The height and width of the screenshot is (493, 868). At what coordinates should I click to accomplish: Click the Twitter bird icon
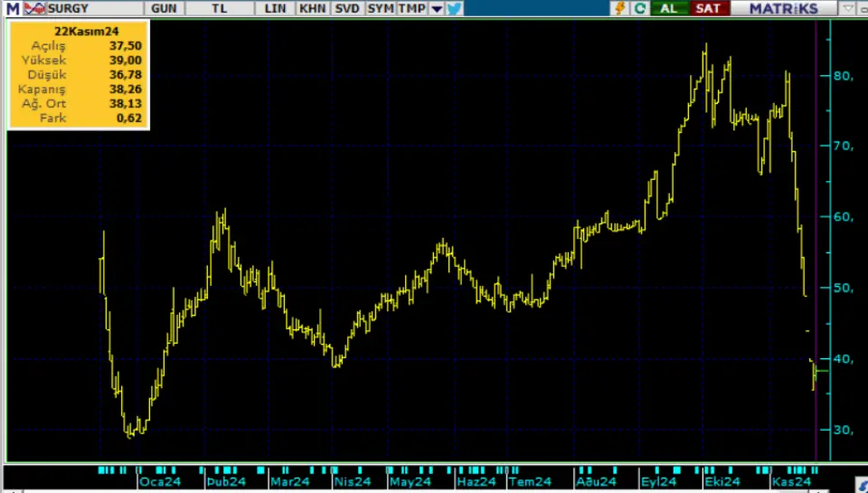click(x=454, y=8)
